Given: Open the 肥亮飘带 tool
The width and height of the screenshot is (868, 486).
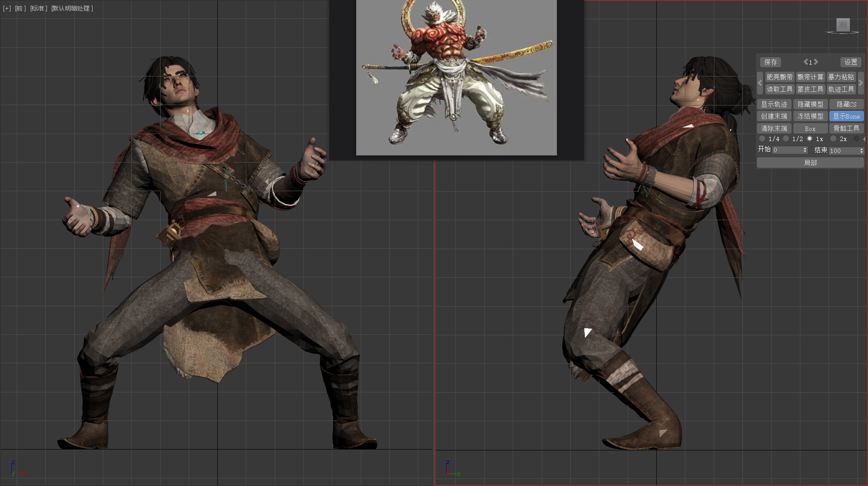Looking at the screenshot, I should point(779,77).
